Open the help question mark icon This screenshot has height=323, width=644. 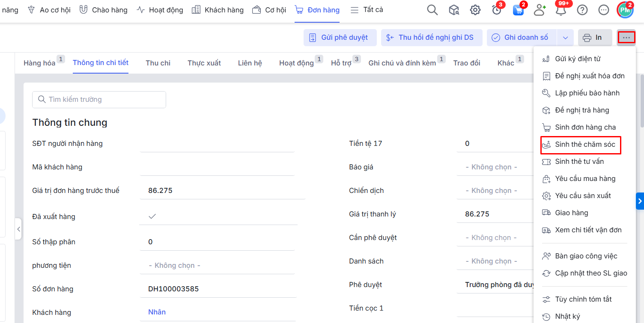pyautogui.click(x=582, y=10)
